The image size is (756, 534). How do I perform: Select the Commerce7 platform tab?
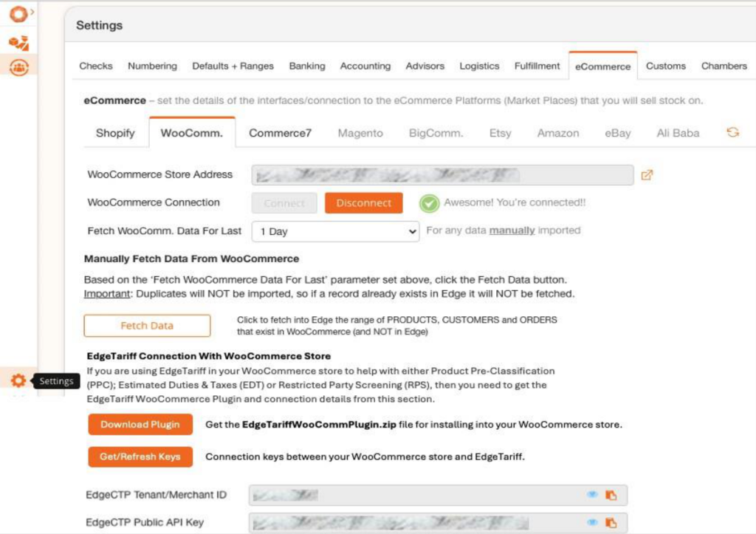tap(280, 134)
